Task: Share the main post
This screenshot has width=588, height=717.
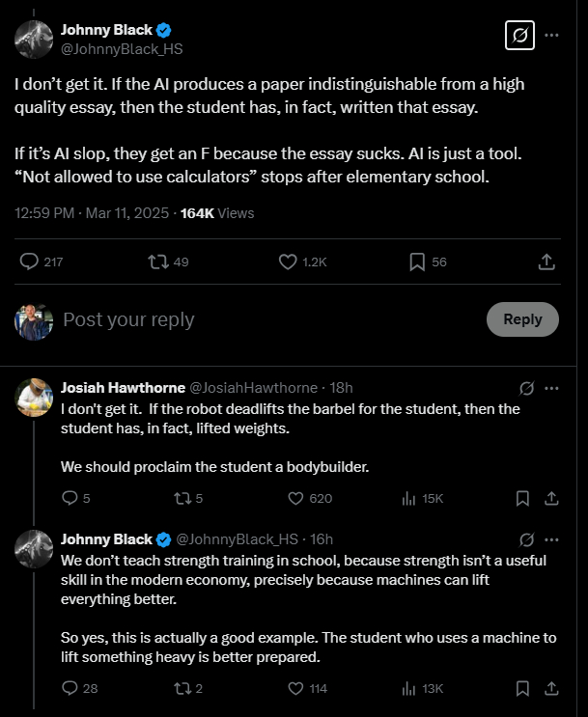Action: tap(546, 262)
